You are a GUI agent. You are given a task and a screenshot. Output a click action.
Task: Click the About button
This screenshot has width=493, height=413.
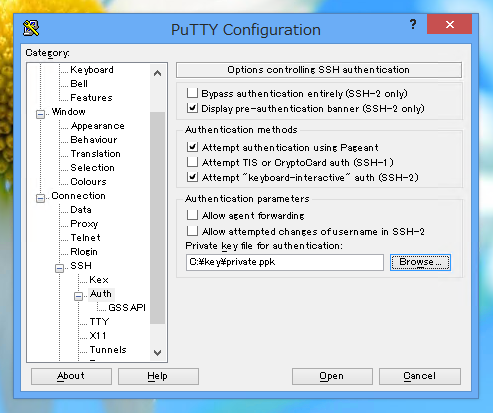(71, 376)
